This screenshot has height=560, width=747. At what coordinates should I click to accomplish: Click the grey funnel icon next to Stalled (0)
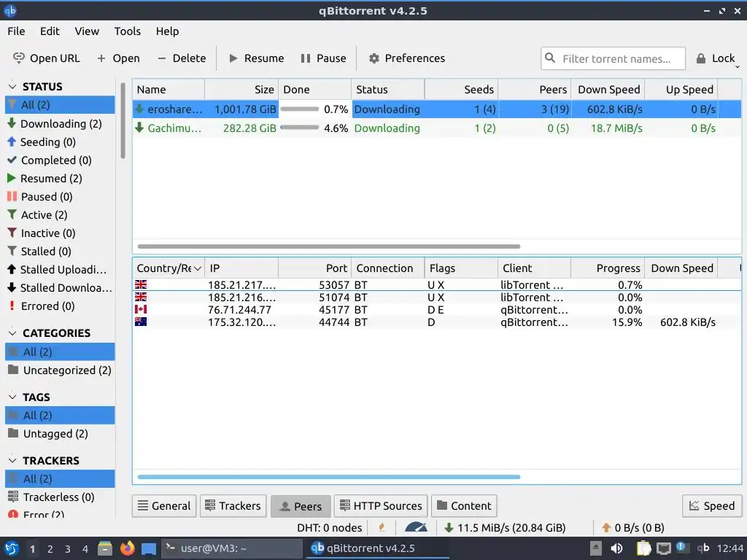pos(12,251)
